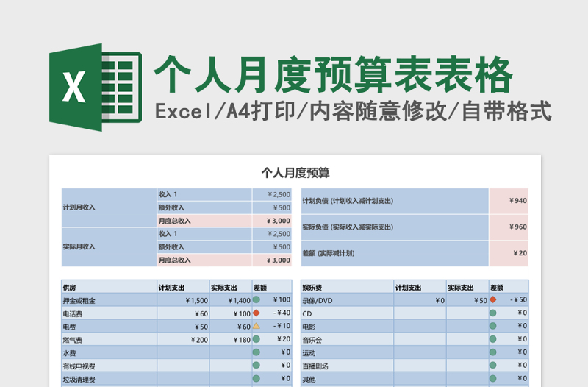Select the -¥40 difference value

282,313
